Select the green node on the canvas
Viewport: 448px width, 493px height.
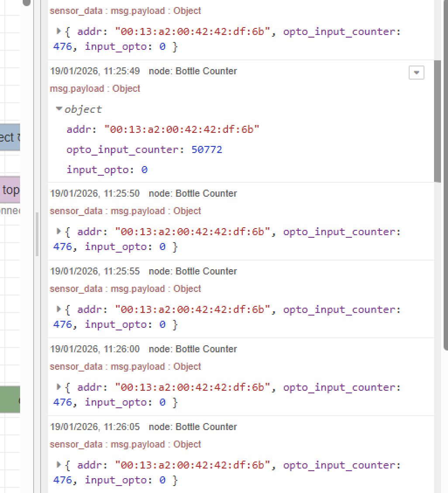point(10,399)
